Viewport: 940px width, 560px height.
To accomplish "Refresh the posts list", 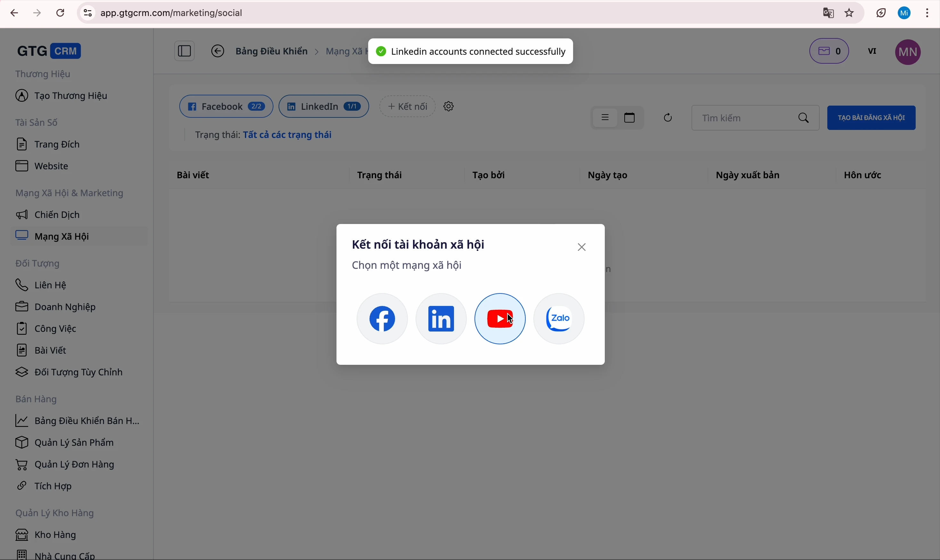I will (667, 117).
